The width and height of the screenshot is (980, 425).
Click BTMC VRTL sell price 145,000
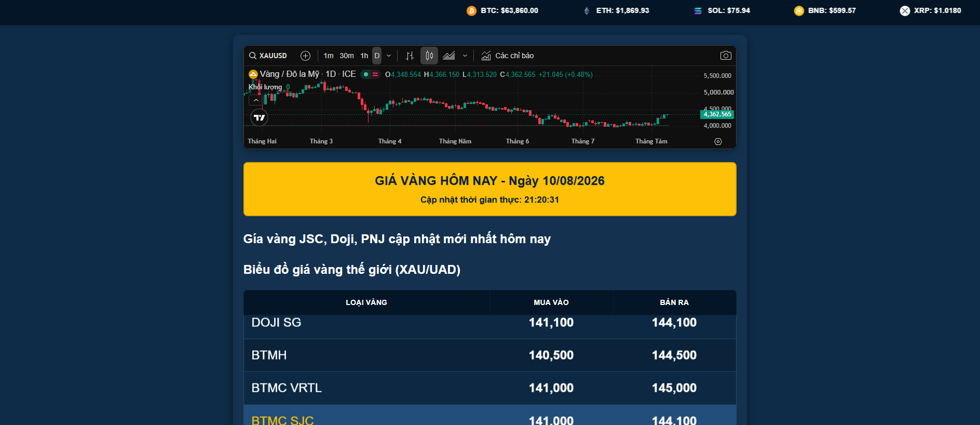point(674,388)
